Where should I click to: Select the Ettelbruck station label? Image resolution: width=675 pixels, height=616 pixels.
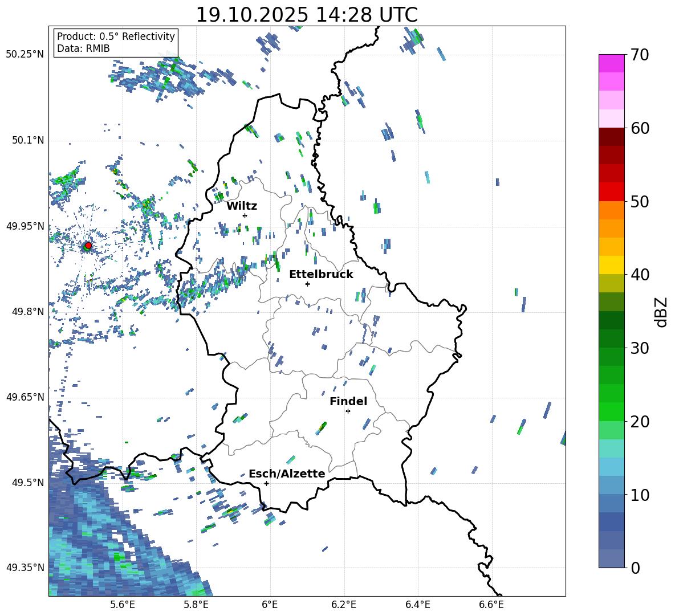pyautogui.click(x=321, y=275)
